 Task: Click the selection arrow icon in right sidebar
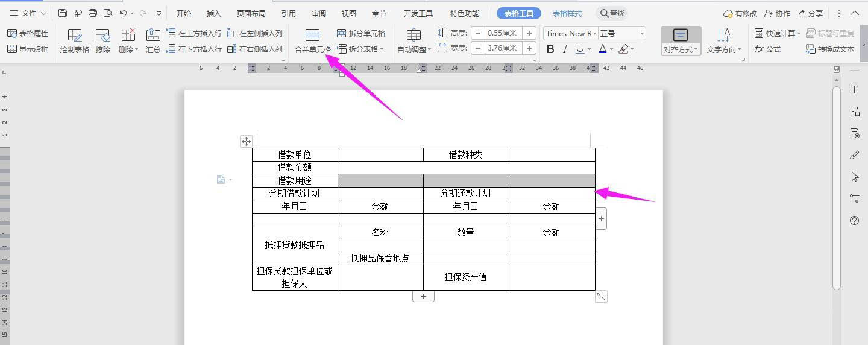[854, 177]
